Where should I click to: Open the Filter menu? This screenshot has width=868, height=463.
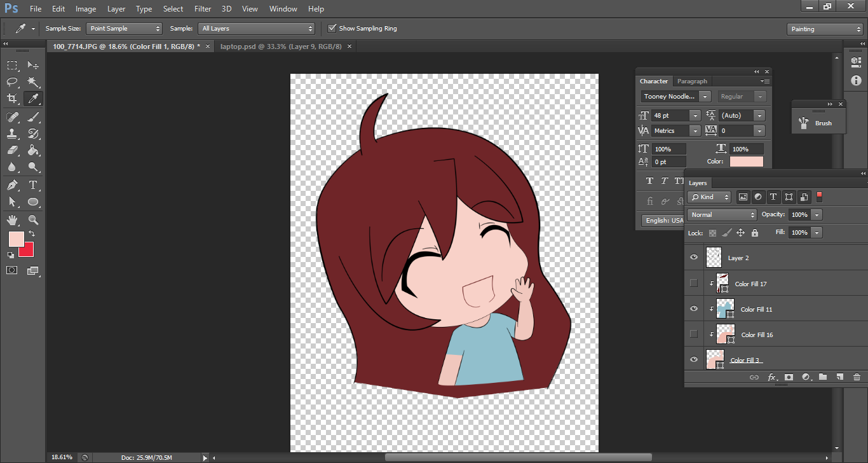tap(203, 9)
